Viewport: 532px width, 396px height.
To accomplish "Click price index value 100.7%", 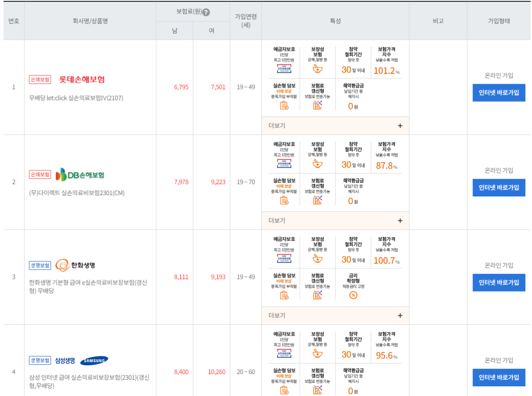I will point(387,260).
